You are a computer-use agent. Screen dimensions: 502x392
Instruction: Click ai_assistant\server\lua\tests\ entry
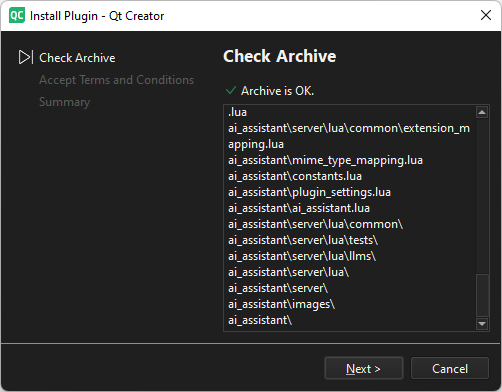[x=303, y=240]
